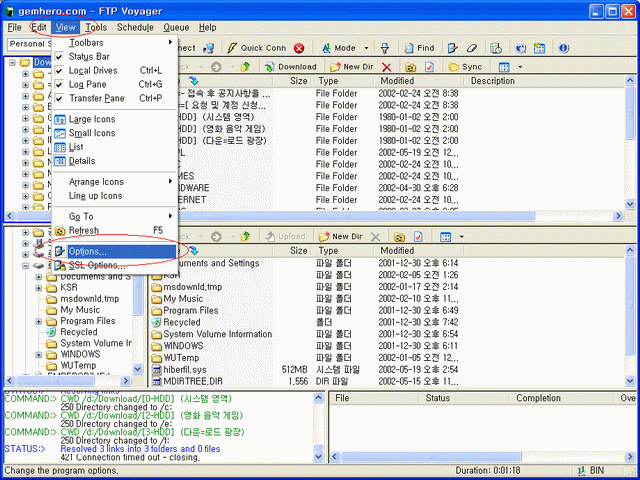
Task: Click the remote file checkmark page icon
Action: point(429,67)
